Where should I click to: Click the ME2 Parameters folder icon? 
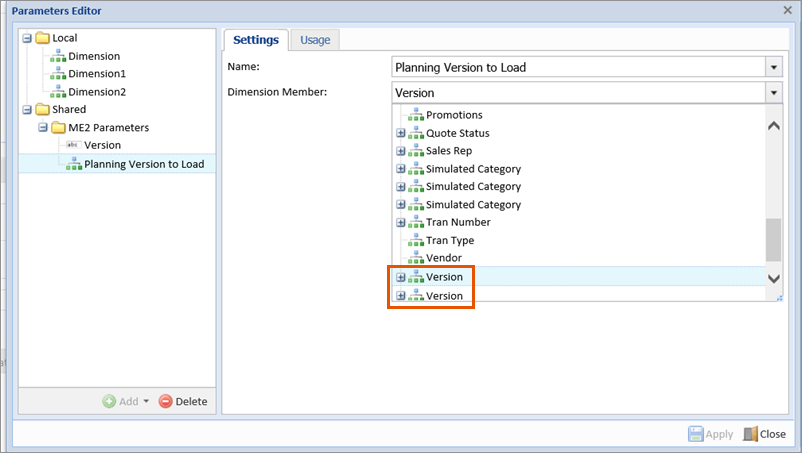[x=58, y=127]
